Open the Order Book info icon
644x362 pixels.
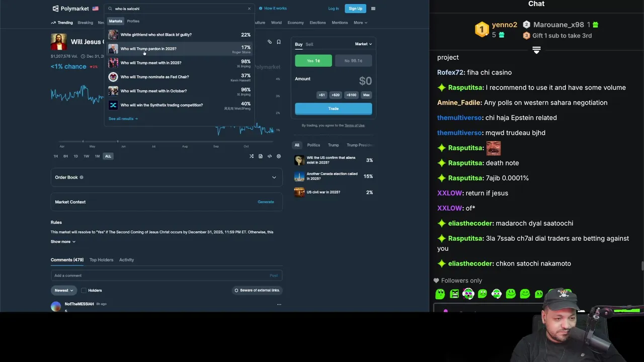82,177
